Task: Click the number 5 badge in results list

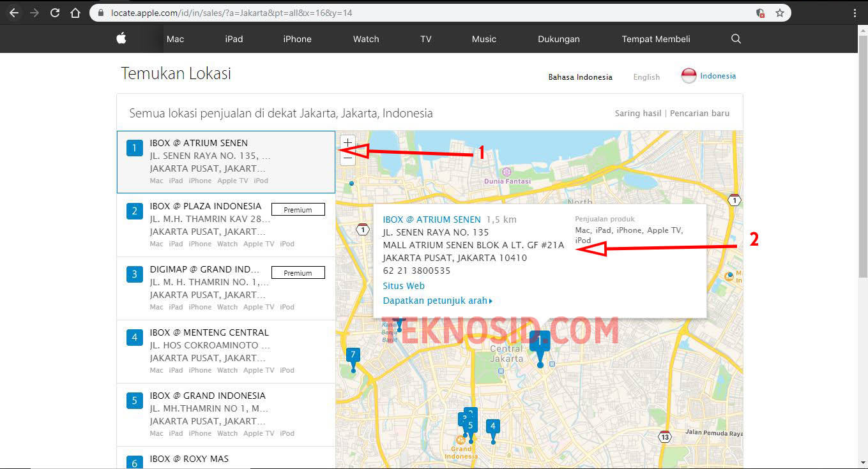Action: [134, 401]
